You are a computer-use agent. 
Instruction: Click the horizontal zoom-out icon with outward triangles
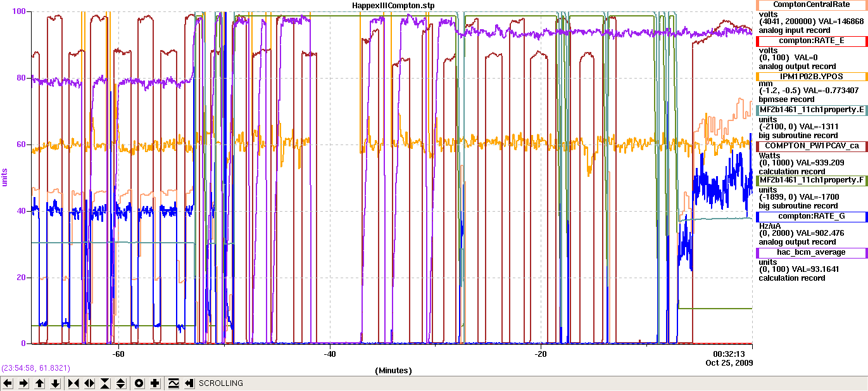click(x=89, y=383)
